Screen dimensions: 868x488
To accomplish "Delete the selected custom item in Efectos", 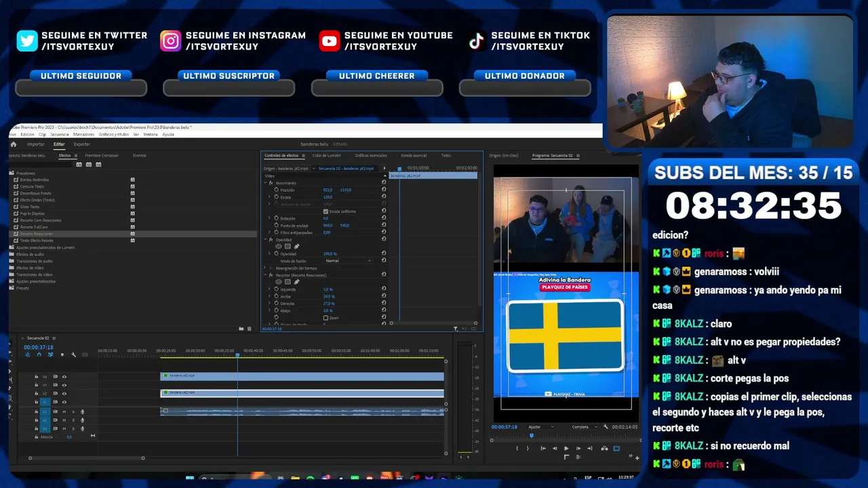I will coord(249,329).
